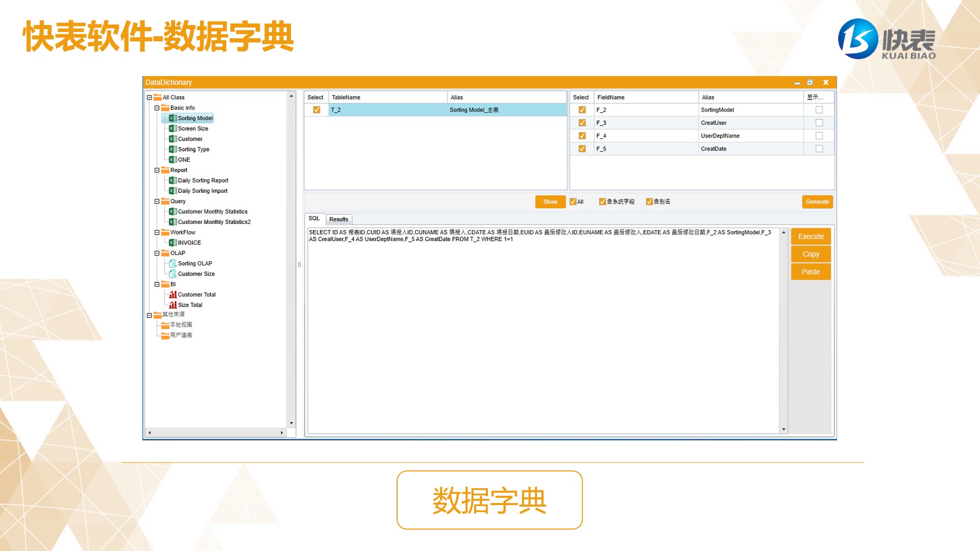The width and height of the screenshot is (980, 551).
Task: Click the Show button
Action: 550,202
